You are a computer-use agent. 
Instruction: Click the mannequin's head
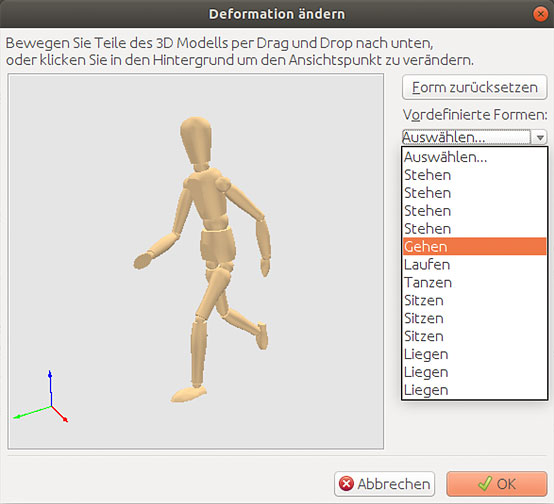tap(196, 141)
